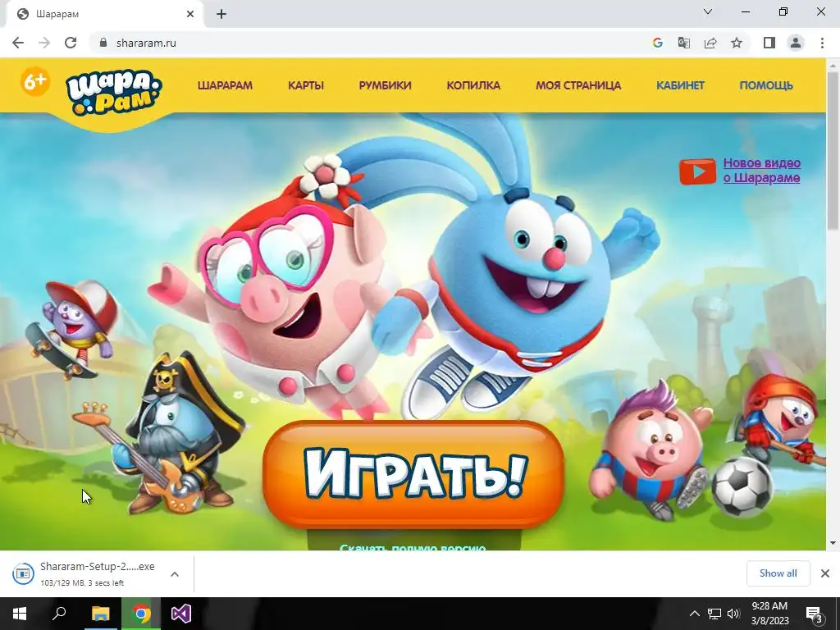The width and height of the screenshot is (840, 630).
Task: Share this page via share icon
Action: (710, 43)
